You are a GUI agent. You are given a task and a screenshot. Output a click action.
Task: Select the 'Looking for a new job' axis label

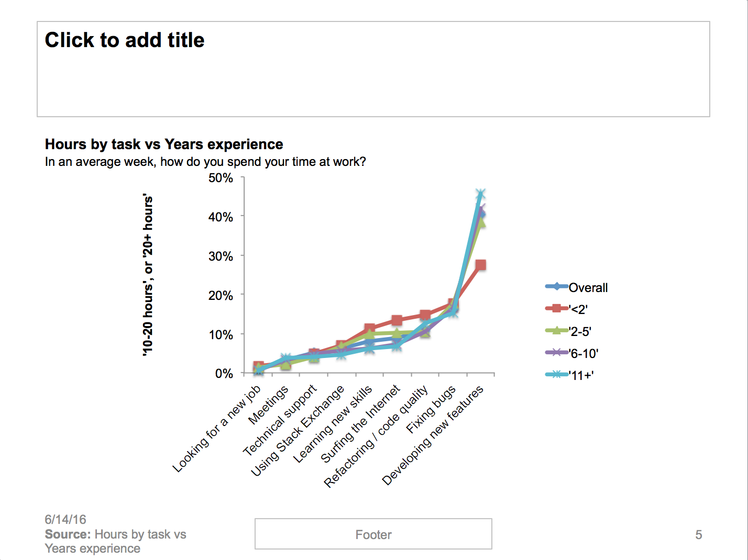tap(217, 429)
